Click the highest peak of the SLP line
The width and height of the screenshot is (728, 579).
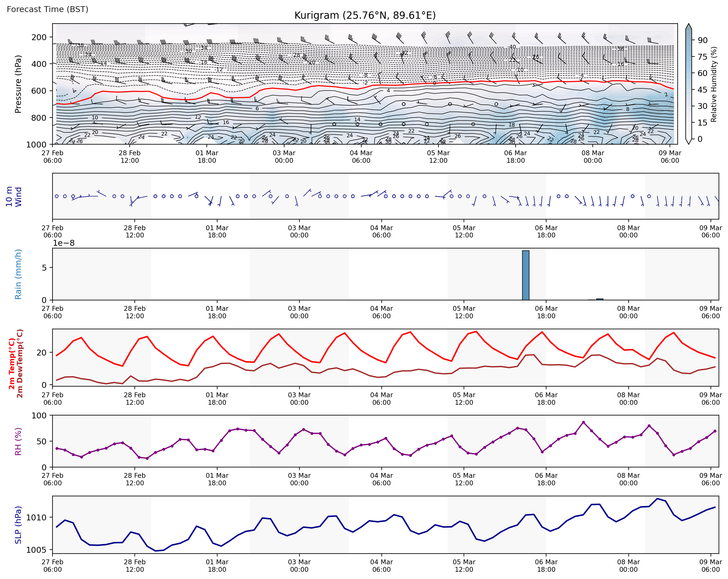[x=657, y=499]
